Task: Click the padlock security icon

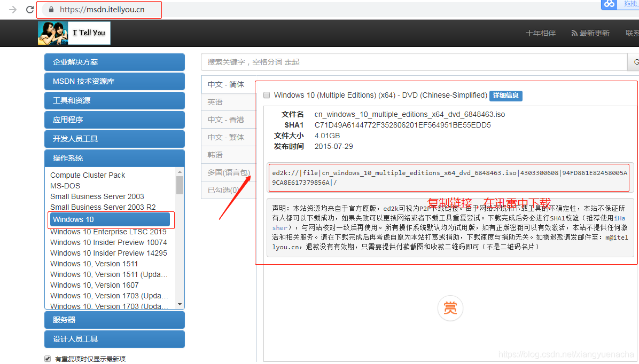Action: coord(51,10)
